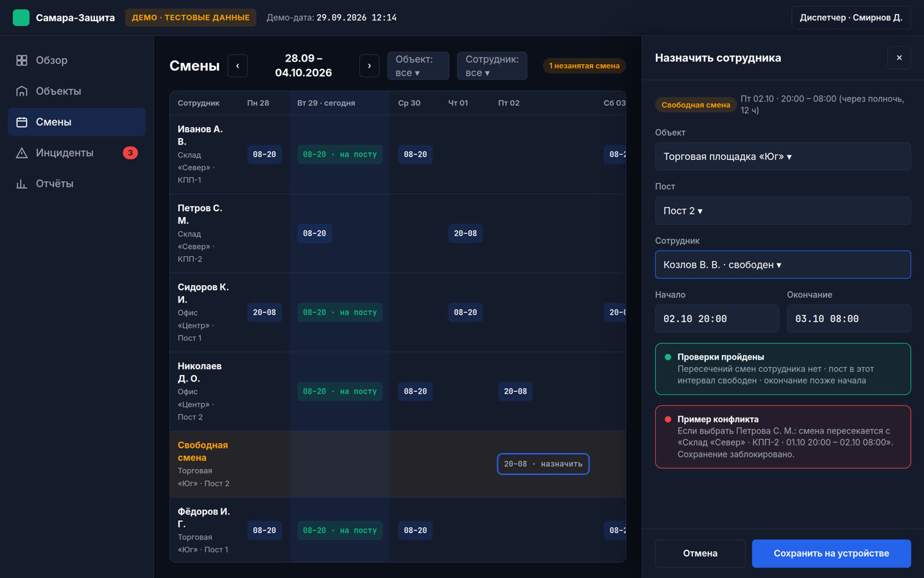Click the Отчёты bar chart icon
This screenshot has height=578, width=924.
(x=22, y=184)
